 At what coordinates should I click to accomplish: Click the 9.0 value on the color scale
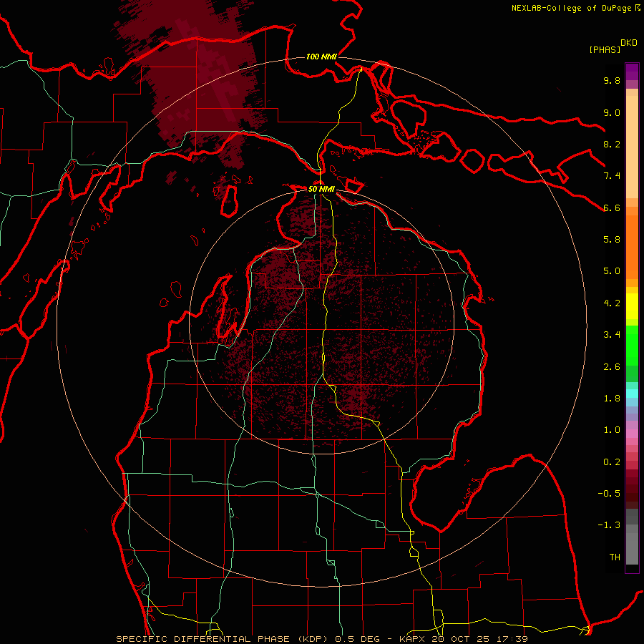point(612,112)
